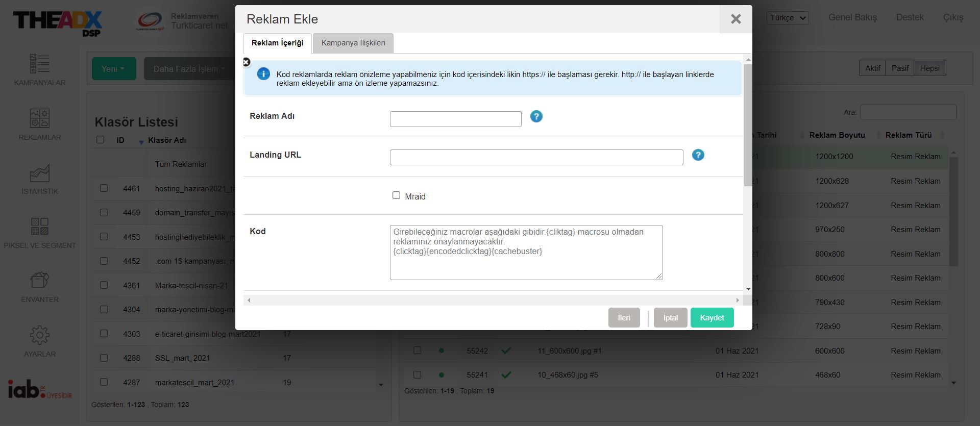The height and width of the screenshot is (426, 980).
Task: Open Kampanyalar from the sidebar icon
Action: tap(40, 64)
